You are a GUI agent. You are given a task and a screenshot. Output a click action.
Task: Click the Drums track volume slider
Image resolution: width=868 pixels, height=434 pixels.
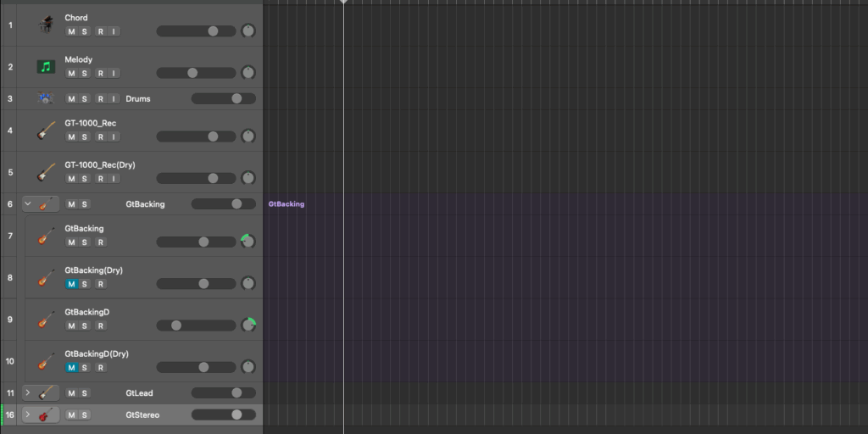[x=224, y=98]
